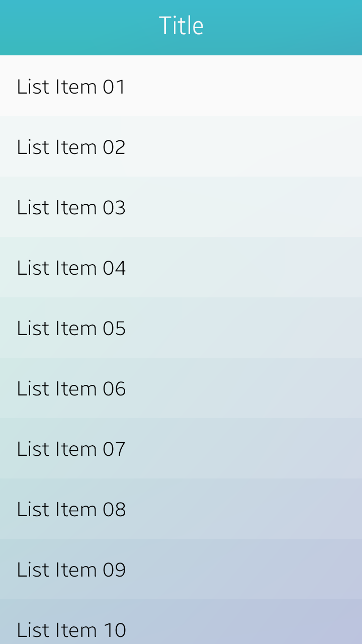Click the "List Item 05" text label

coord(71,328)
